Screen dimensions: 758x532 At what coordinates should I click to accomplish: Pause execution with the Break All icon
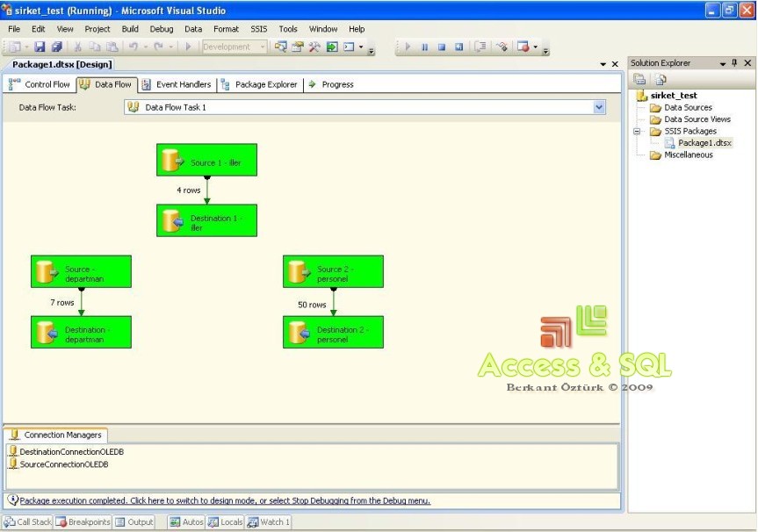click(424, 47)
